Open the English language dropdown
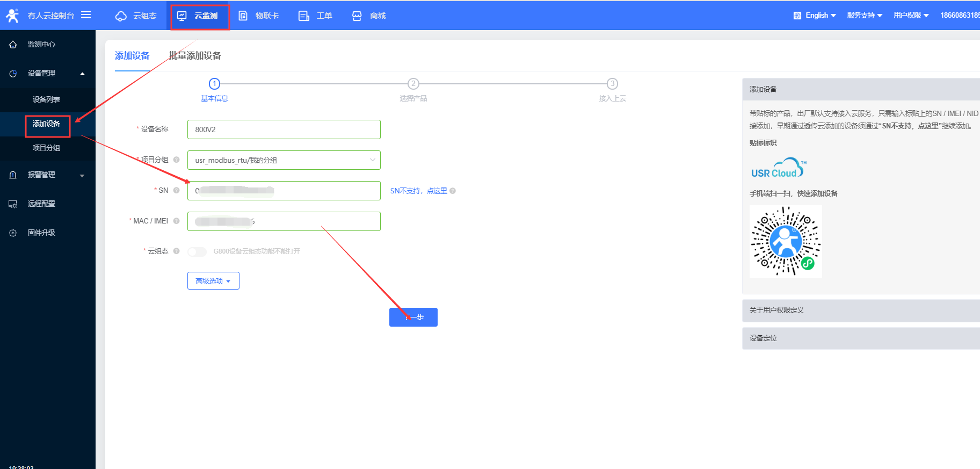Screen dimensions: 980x469 pos(815,16)
